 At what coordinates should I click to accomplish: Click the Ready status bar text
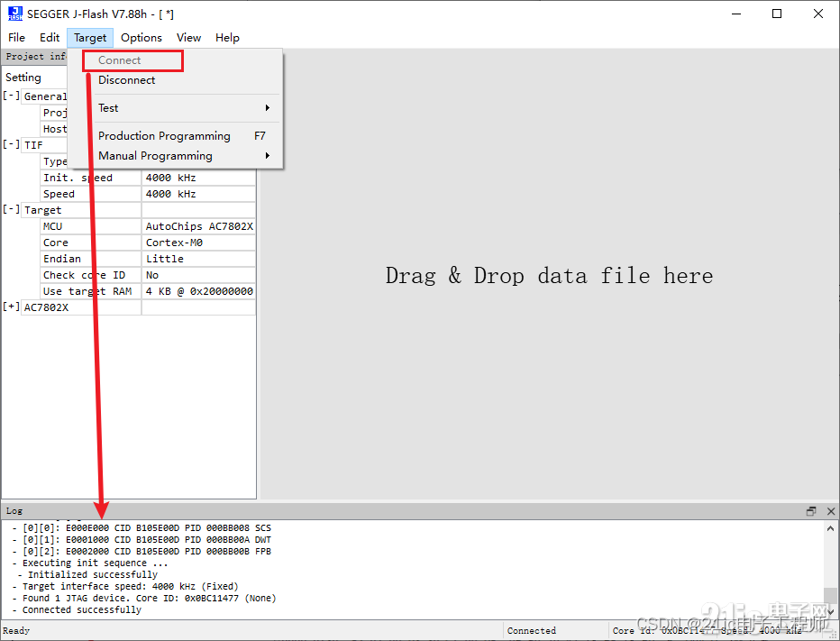(16, 631)
